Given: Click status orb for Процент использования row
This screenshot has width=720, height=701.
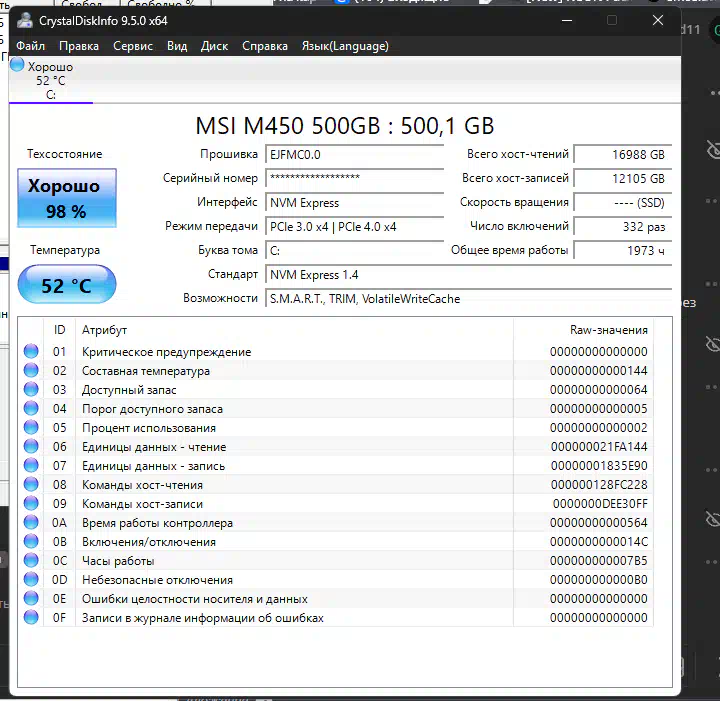Looking at the screenshot, I should pyautogui.click(x=31, y=427).
